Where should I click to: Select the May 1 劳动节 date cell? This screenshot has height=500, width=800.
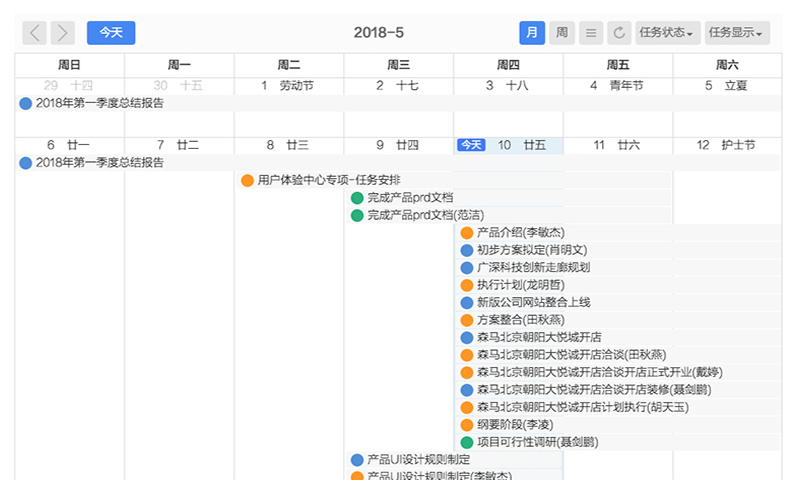pos(288,86)
